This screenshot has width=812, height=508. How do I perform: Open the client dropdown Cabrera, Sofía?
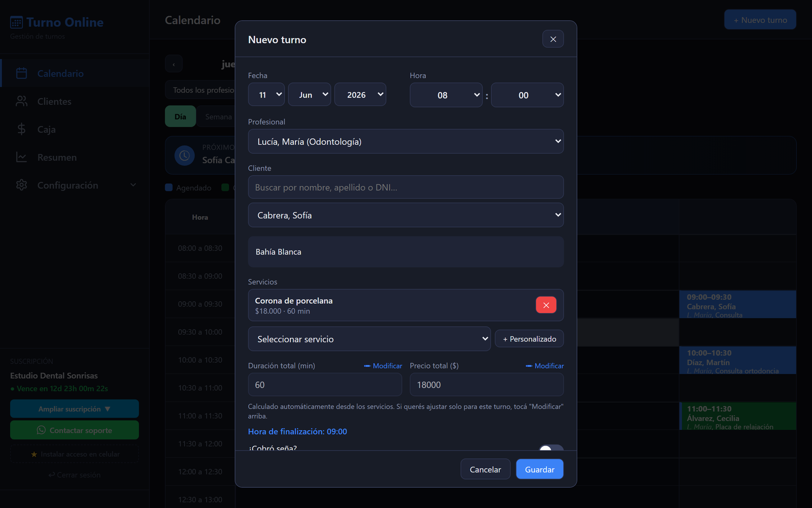(406, 215)
